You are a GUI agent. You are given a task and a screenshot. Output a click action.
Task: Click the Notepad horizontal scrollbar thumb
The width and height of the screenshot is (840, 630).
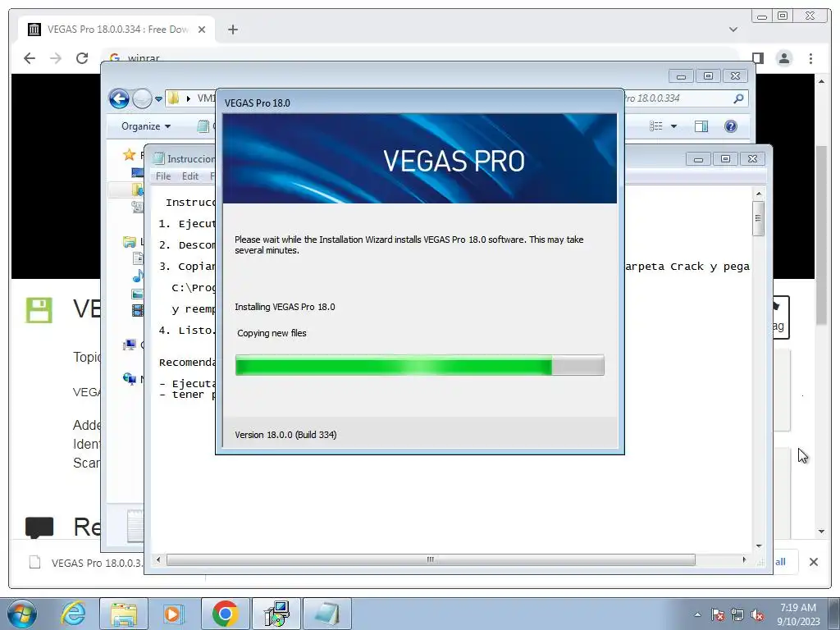(431, 559)
